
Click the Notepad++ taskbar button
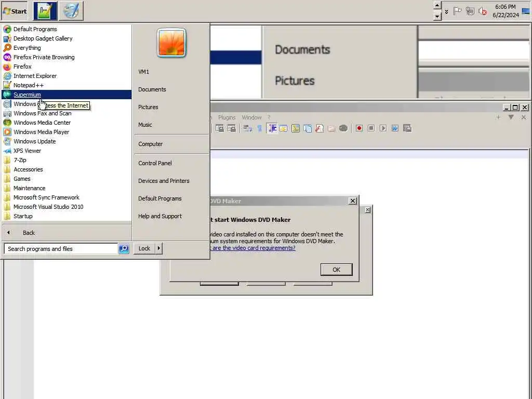pos(45,11)
